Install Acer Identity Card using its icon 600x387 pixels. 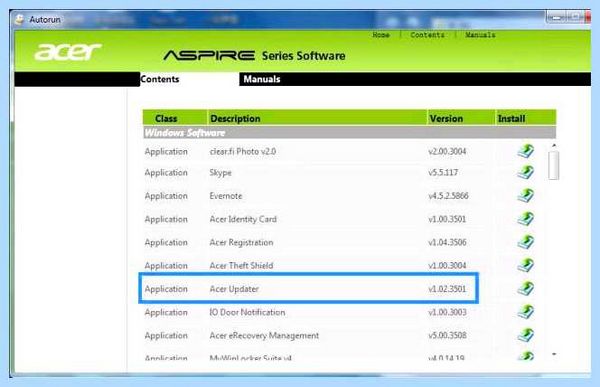point(526,219)
